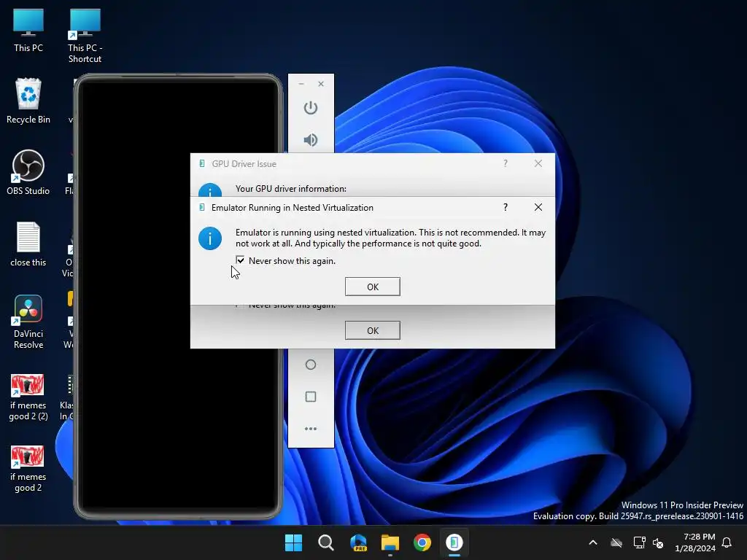Click the network display tray icon
747x560 pixels.
pos(639,542)
